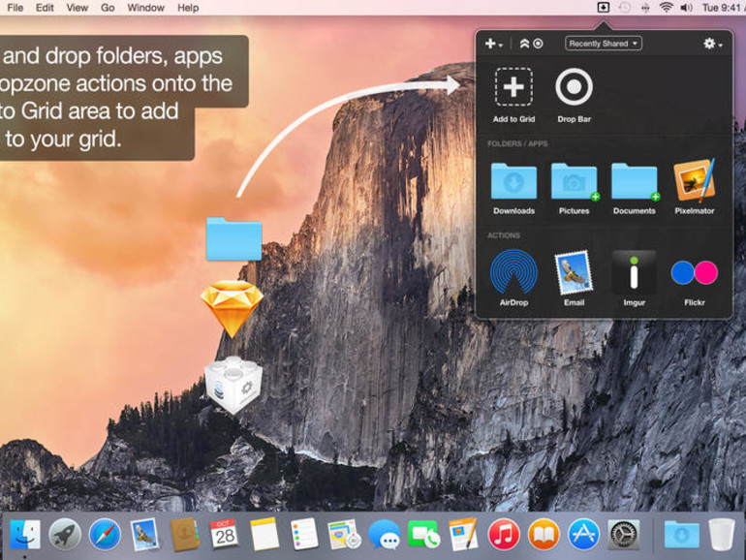This screenshot has width=746, height=560.
Task: Open the Go menu
Action: pos(108,8)
